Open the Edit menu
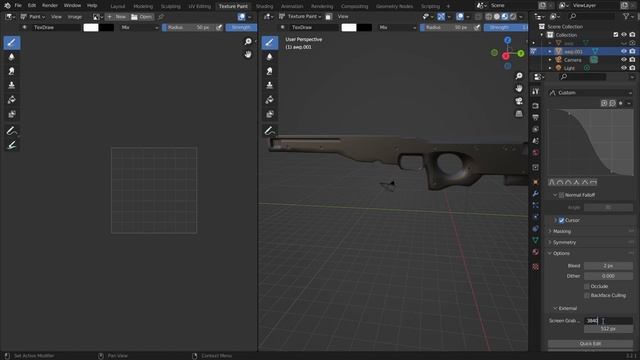The width and height of the screenshot is (640, 360). [x=32, y=6]
